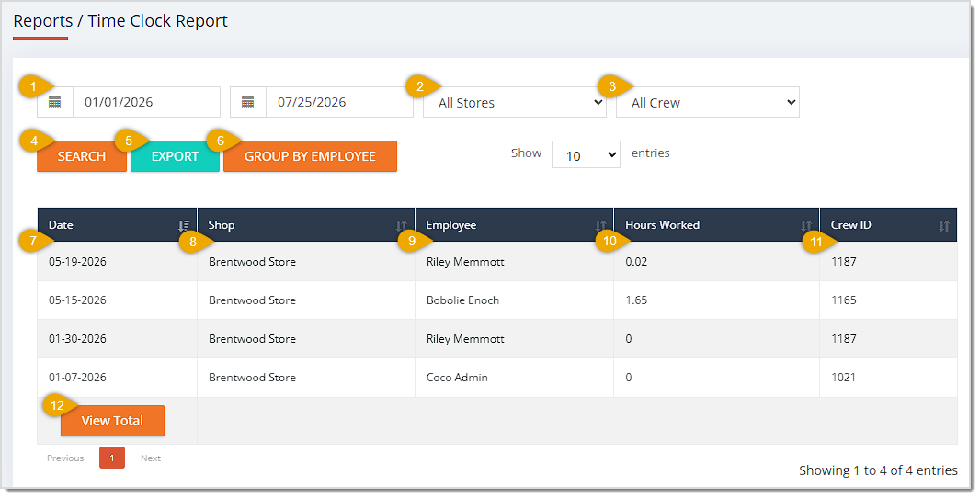Go to the Next page
The height and width of the screenshot is (498, 980).
pyautogui.click(x=151, y=458)
